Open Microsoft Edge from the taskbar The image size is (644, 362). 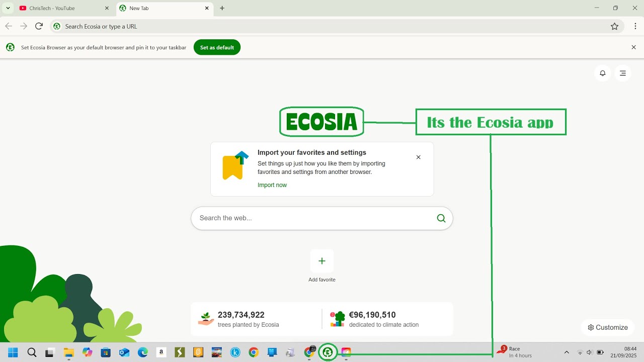[x=143, y=352]
